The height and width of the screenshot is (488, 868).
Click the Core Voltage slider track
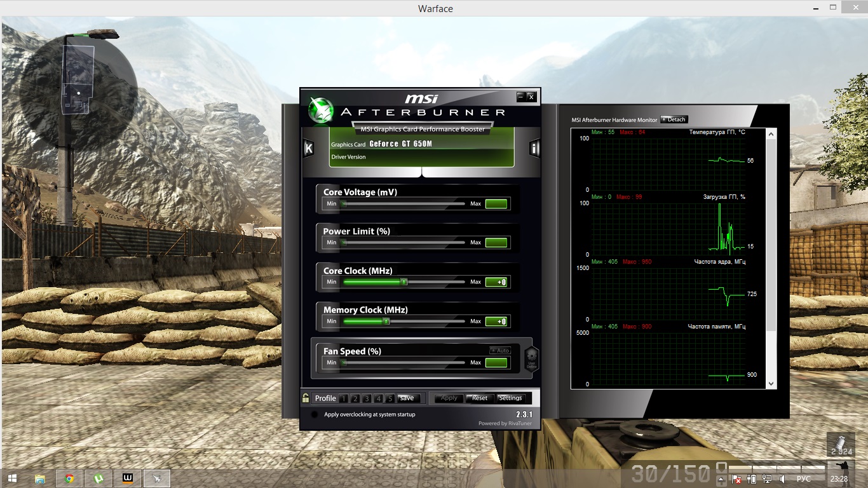[404, 204]
